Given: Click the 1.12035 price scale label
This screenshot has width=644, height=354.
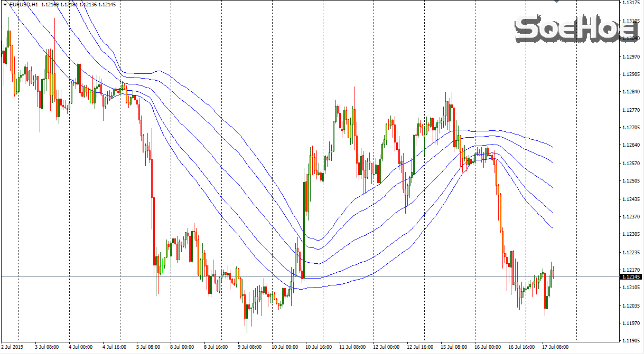Looking at the screenshot, I should (x=631, y=305).
